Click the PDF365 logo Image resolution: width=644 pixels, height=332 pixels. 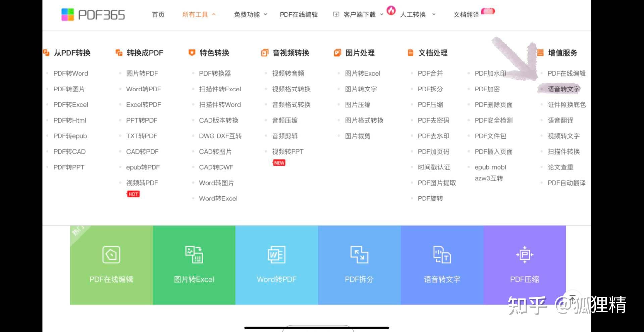(x=93, y=15)
